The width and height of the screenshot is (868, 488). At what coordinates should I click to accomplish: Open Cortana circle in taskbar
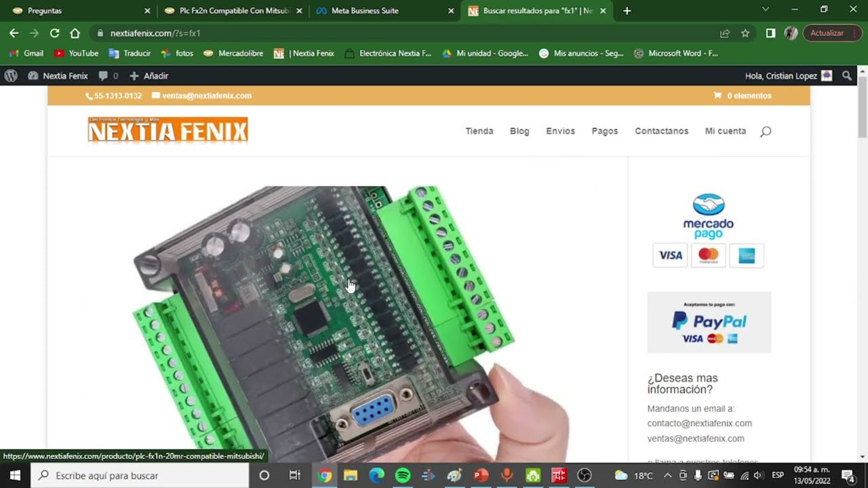(x=264, y=475)
